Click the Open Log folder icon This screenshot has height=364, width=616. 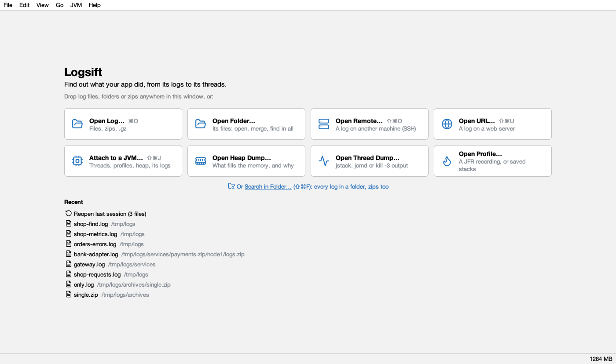[77, 124]
